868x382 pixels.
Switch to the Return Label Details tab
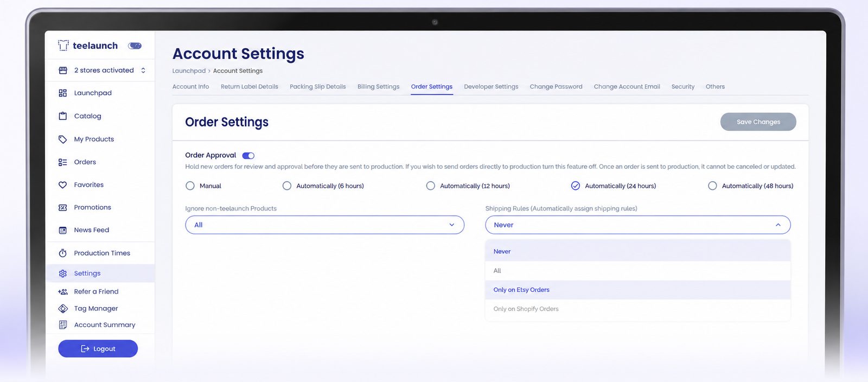tap(250, 87)
